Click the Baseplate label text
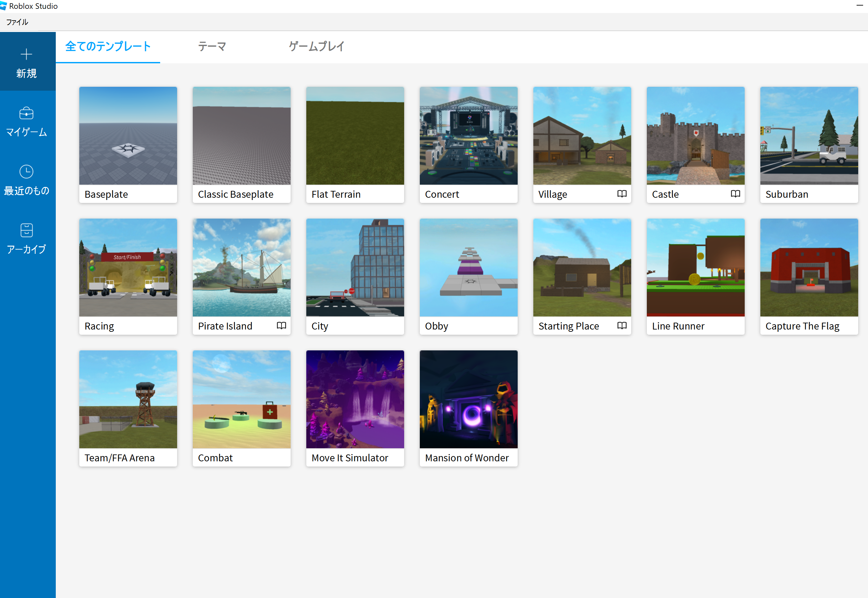Screen dimensions: 868x598 click(106, 194)
